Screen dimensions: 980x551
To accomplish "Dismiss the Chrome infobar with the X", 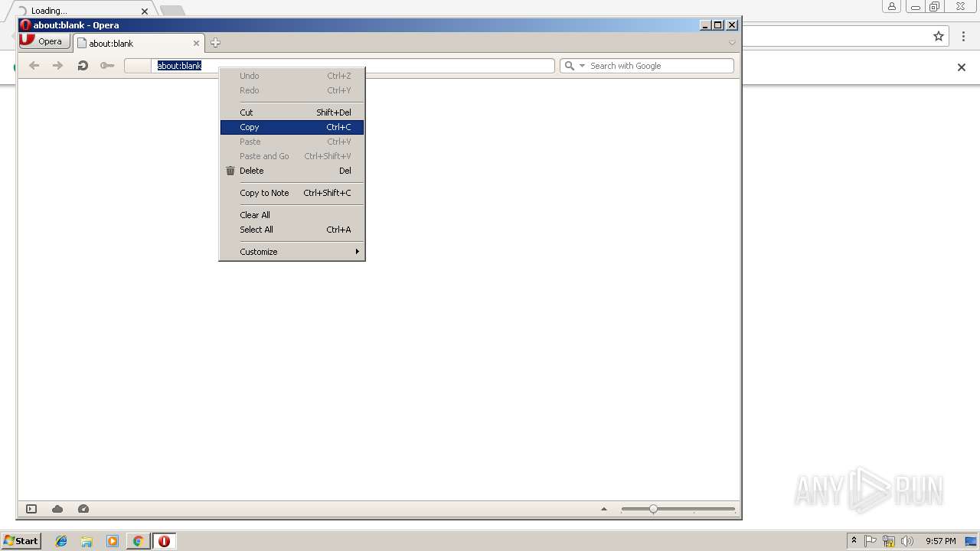I will pyautogui.click(x=962, y=67).
